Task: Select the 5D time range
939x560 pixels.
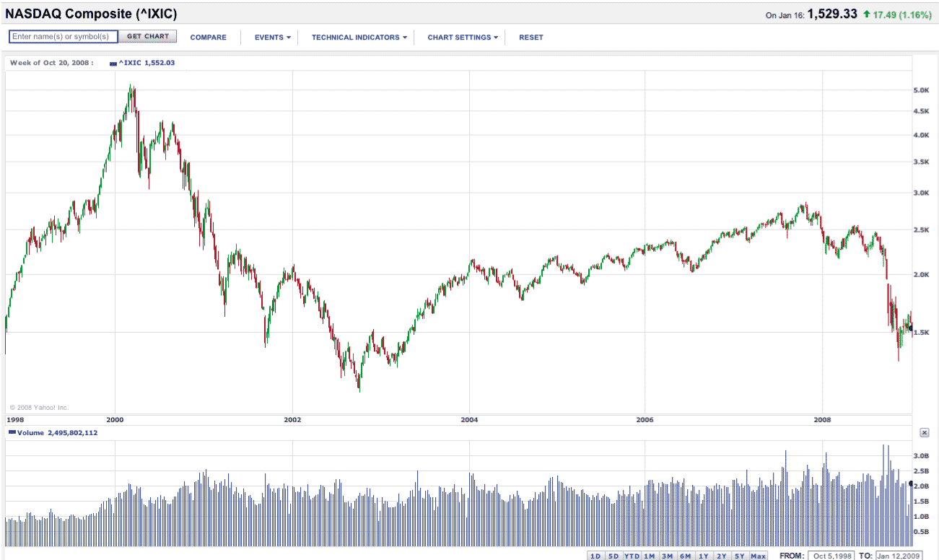Action: point(613,556)
